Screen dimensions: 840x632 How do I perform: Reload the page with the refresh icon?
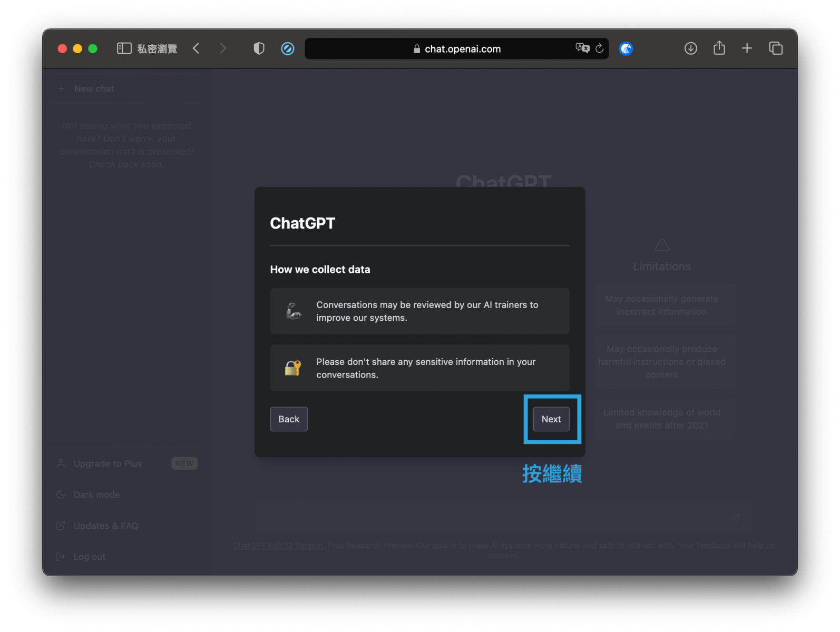(x=600, y=48)
